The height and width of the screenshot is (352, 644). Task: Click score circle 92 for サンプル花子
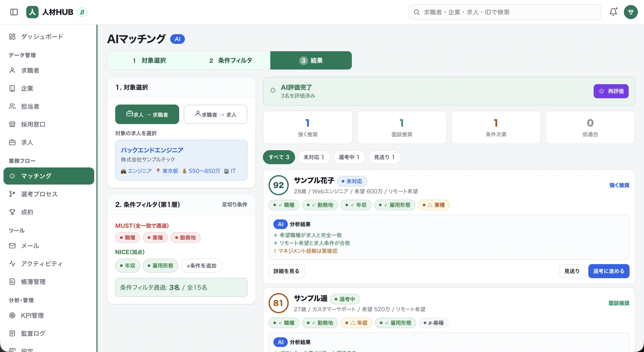pos(278,185)
